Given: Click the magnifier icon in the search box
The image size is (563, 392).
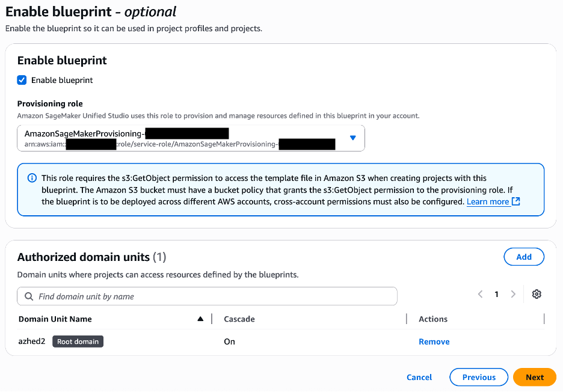Looking at the screenshot, I should 29,296.
